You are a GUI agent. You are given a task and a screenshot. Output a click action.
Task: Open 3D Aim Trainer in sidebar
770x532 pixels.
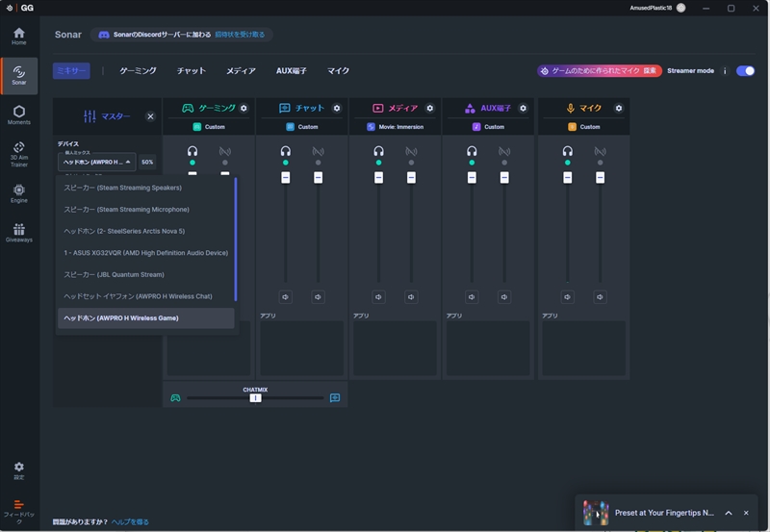(x=18, y=154)
